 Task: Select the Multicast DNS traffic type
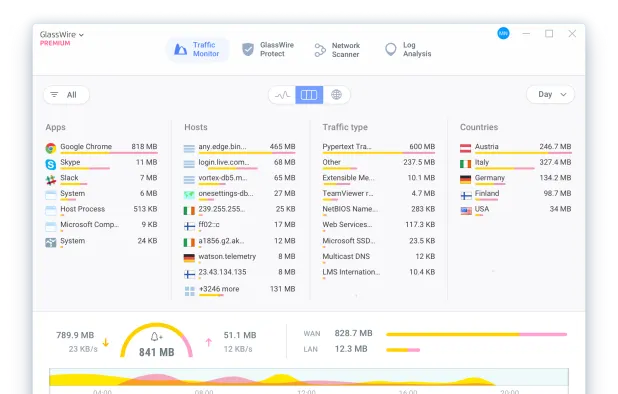[379, 258]
